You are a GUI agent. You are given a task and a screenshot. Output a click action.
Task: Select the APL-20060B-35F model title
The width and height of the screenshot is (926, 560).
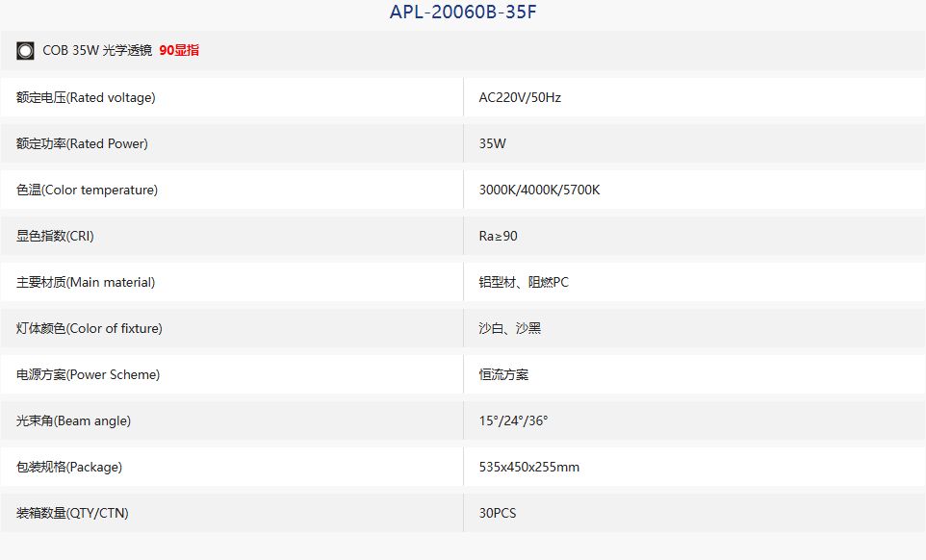463,12
